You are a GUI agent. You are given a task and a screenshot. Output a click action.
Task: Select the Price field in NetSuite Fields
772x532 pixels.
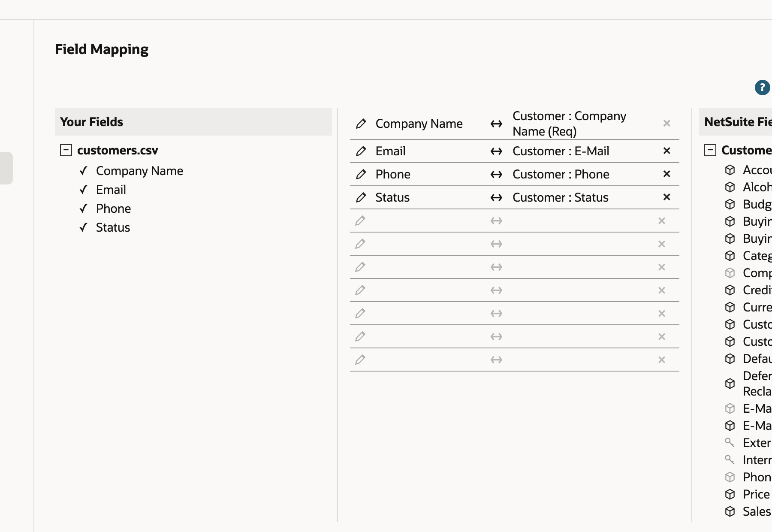pos(756,494)
